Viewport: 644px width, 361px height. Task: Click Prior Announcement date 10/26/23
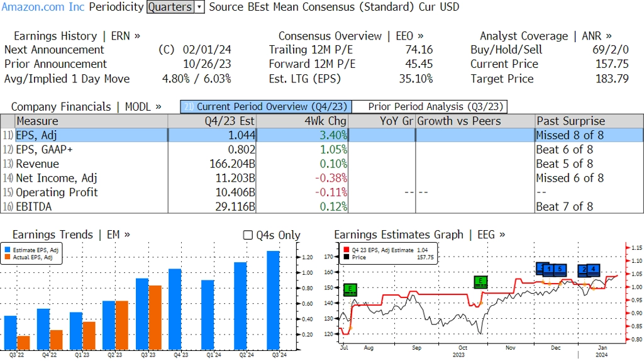coord(207,64)
